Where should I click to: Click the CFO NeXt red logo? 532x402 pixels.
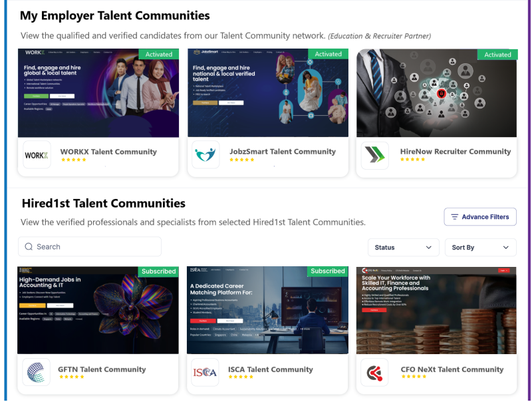coord(374,373)
